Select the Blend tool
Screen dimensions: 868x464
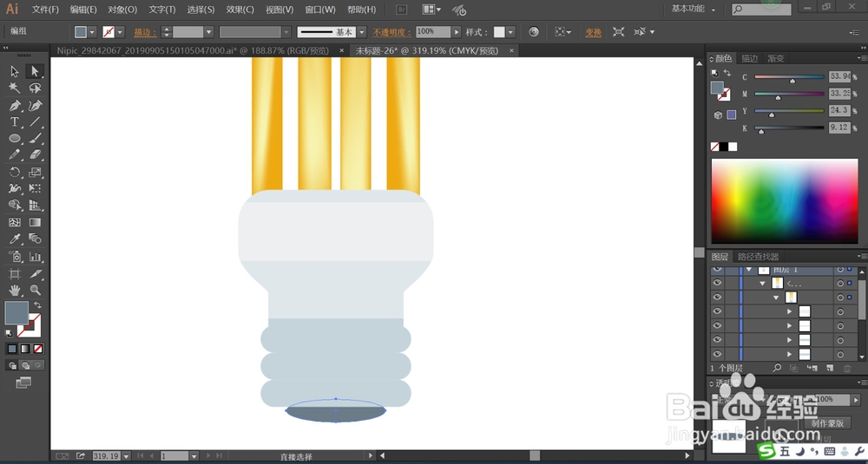35,239
